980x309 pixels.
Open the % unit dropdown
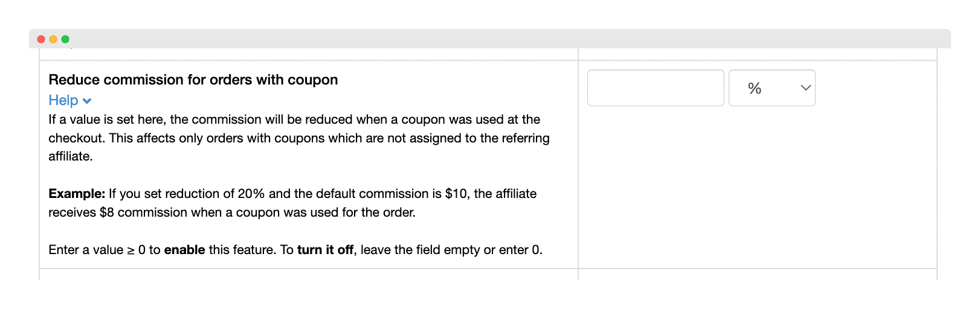pyautogui.click(x=772, y=88)
